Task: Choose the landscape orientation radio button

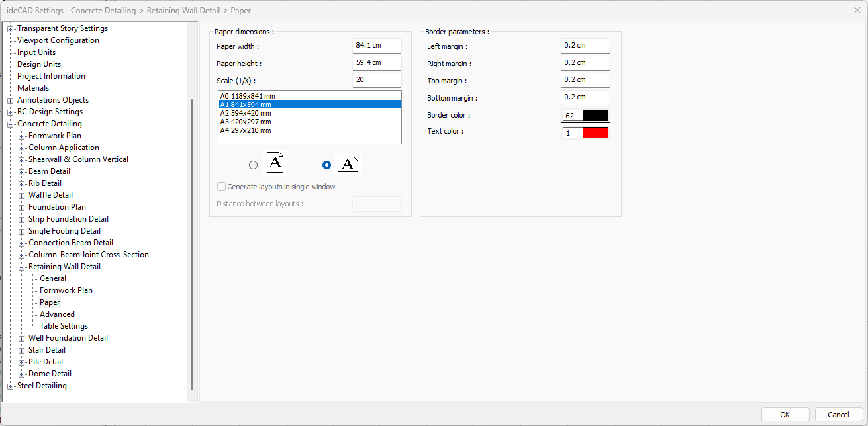Action: [326, 165]
